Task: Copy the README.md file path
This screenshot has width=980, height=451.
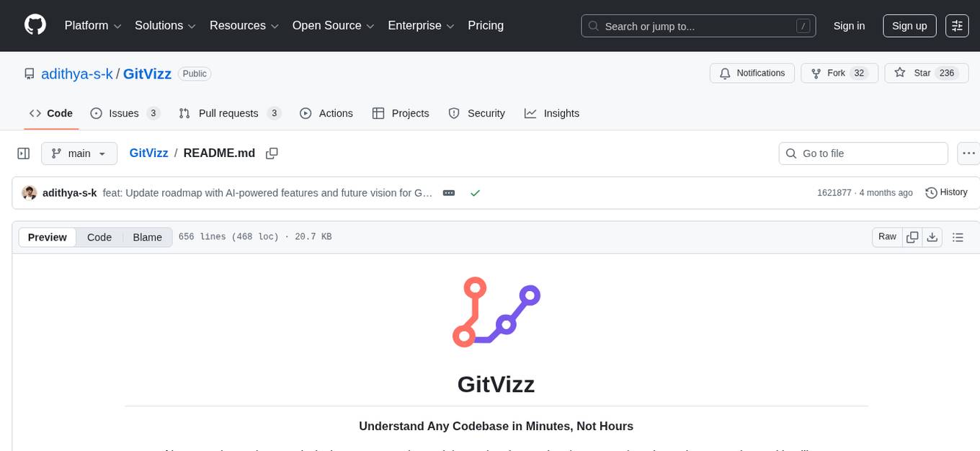Action: click(272, 153)
